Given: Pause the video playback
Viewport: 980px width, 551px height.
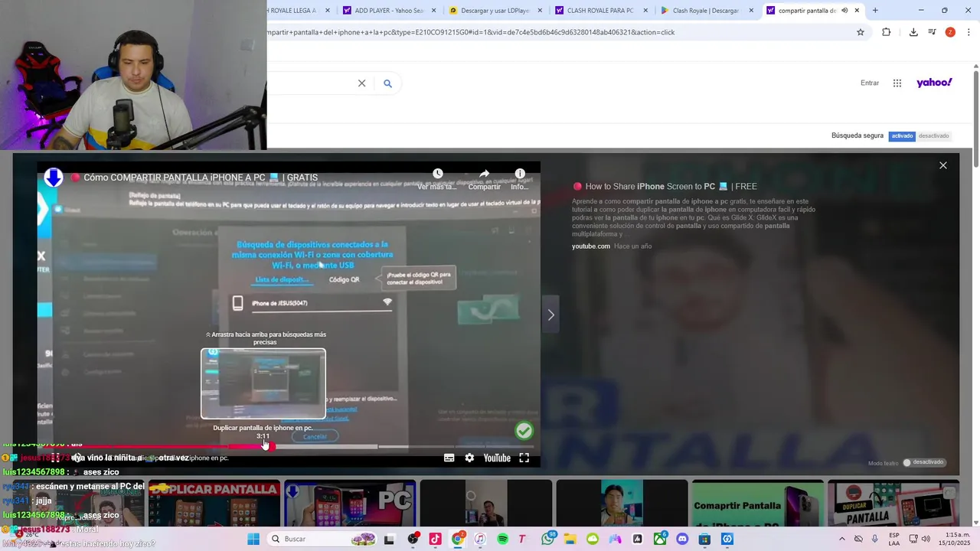Looking at the screenshot, I should 55,458.
